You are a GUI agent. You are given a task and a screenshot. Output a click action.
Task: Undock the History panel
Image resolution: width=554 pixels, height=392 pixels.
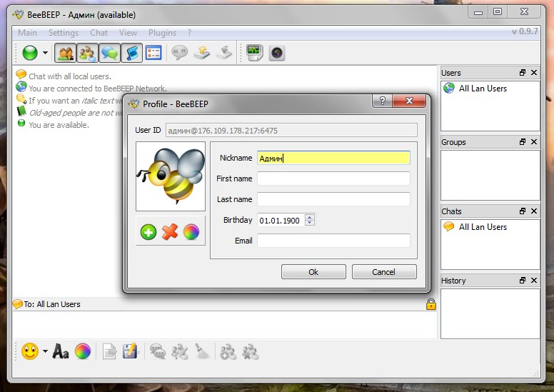523,281
